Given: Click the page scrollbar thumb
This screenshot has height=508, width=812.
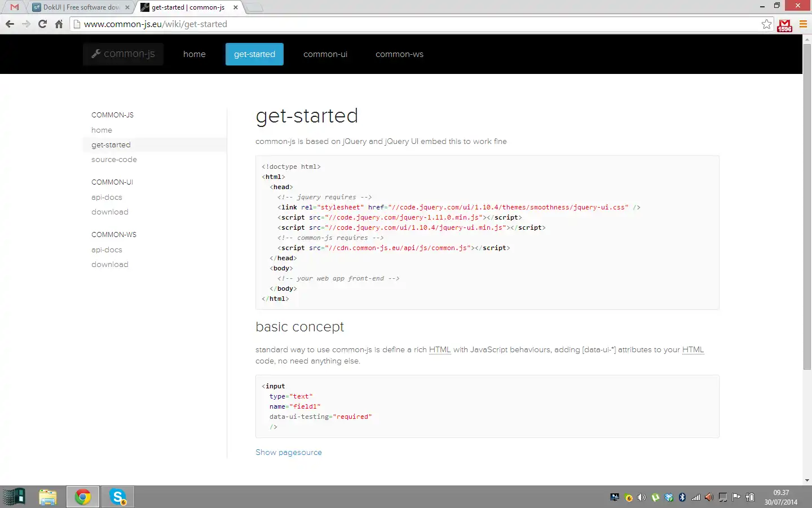Looking at the screenshot, I should pos(807,206).
